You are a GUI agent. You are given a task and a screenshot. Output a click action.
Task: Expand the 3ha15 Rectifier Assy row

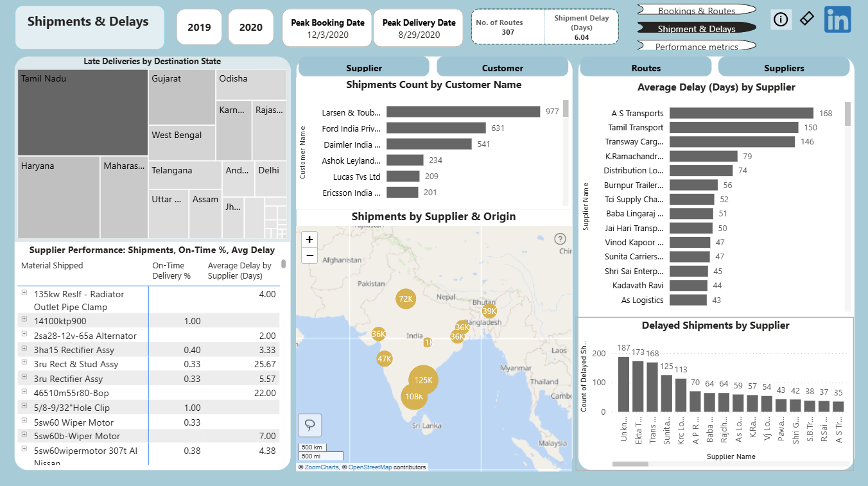[24, 349]
